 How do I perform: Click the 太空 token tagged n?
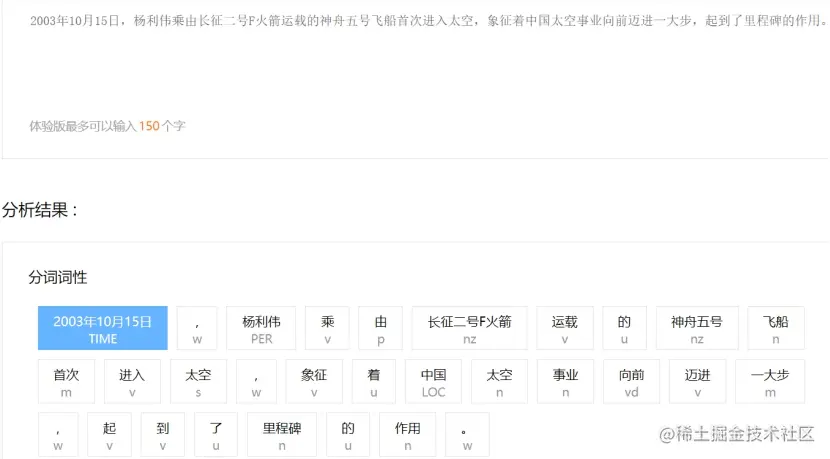tap(499, 381)
